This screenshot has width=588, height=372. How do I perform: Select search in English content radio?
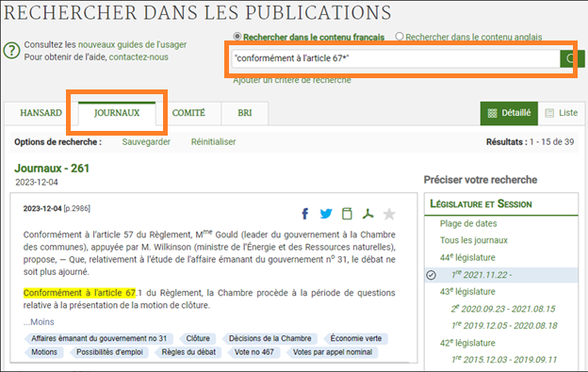pos(400,37)
